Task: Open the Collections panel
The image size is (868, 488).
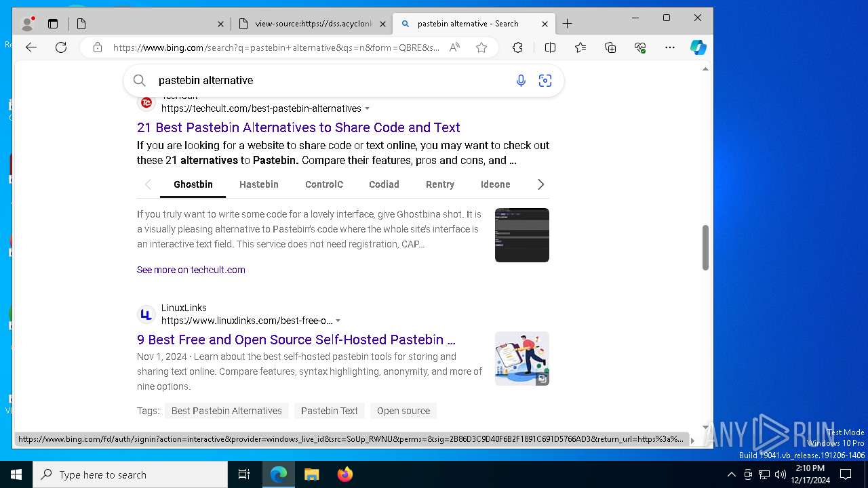Action: (610, 47)
